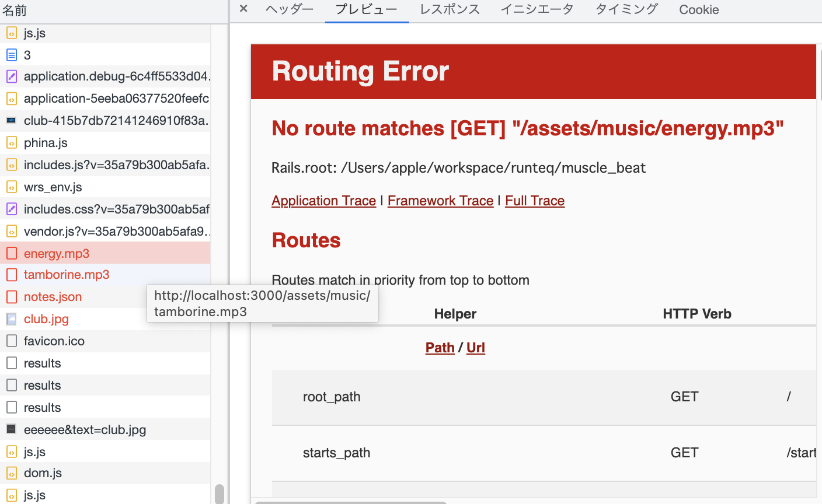Screen dimensions: 822x504
Task: Select the request named 3
Action: click(105, 55)
